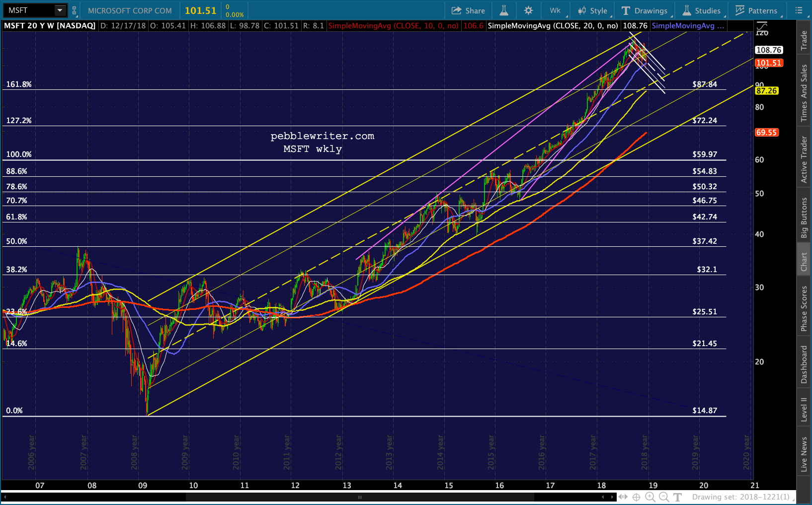Screen dimensions: 812x505
Task: Click the price axis curve settings icon
Action: coord(762,27)
